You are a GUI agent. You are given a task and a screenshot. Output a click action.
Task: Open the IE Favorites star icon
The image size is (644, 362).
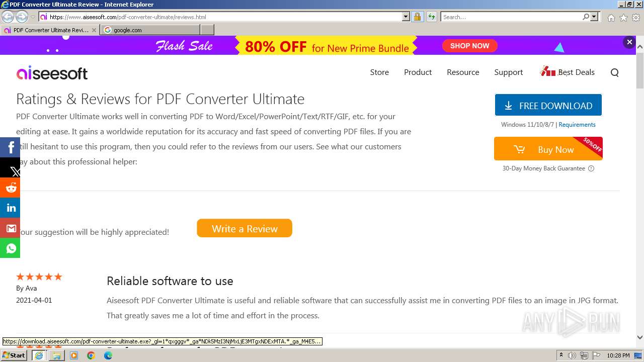pos(623,18)
